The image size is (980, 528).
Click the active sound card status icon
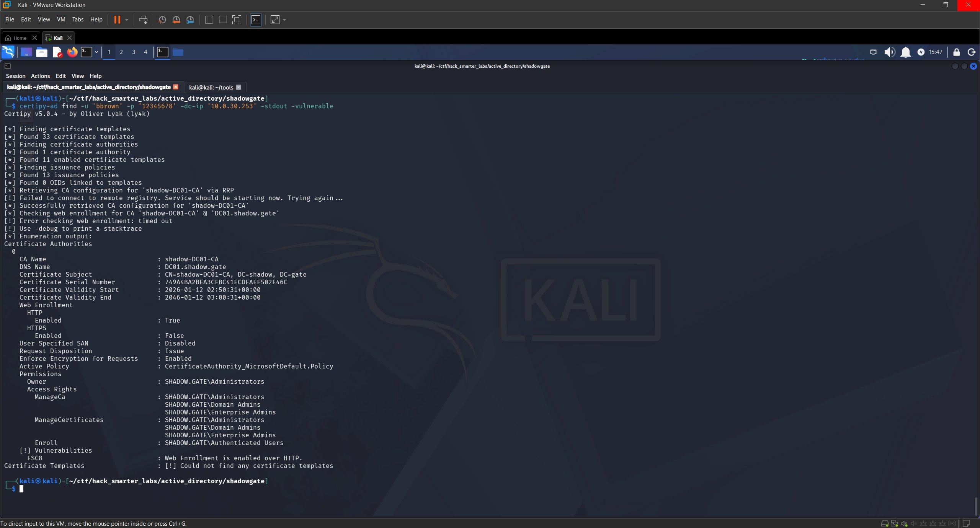[x=905, y=523]
